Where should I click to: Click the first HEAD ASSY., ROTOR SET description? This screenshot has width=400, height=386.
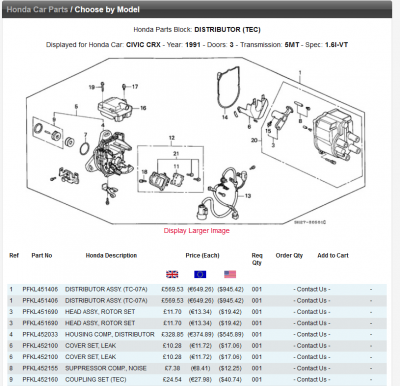(100, 312)
